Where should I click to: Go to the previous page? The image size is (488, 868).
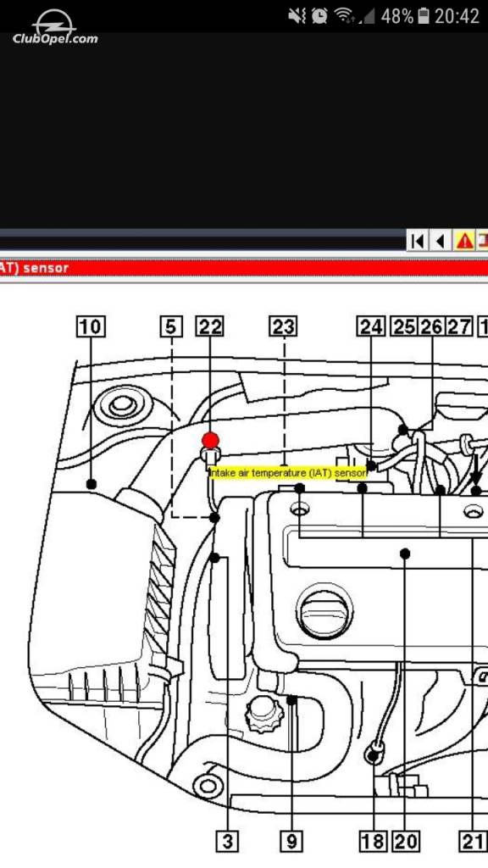click(440, 241)
